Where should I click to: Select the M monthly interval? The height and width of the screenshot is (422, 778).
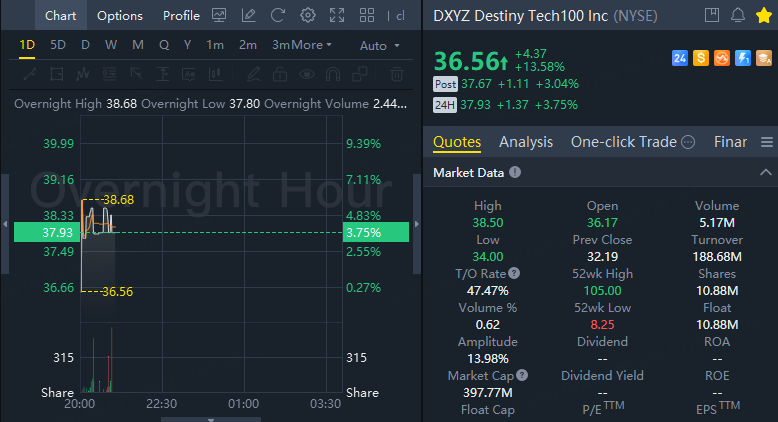[x=137, y=45]
